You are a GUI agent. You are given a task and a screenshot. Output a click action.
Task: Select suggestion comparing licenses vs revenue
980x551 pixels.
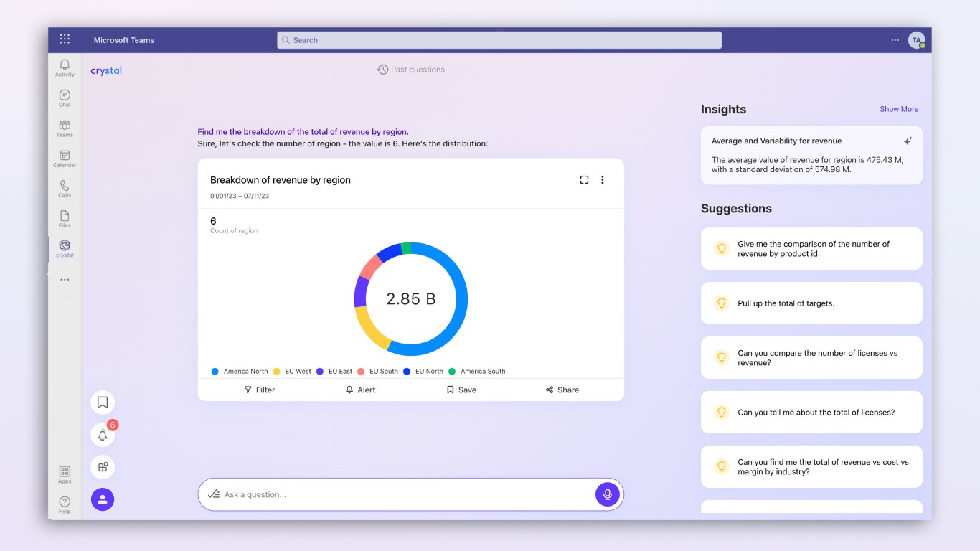(x=811, y=358)
